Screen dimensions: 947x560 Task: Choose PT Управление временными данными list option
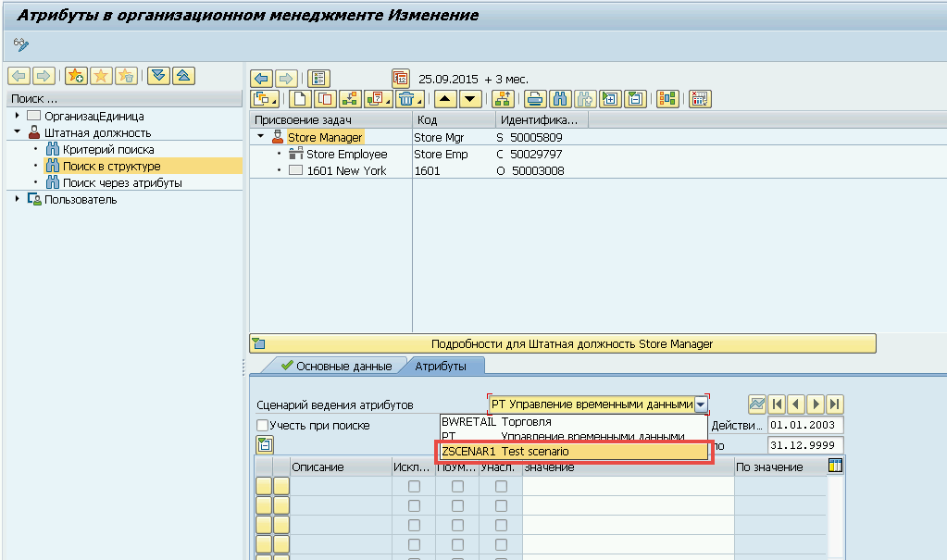click(x=572, y=436)
